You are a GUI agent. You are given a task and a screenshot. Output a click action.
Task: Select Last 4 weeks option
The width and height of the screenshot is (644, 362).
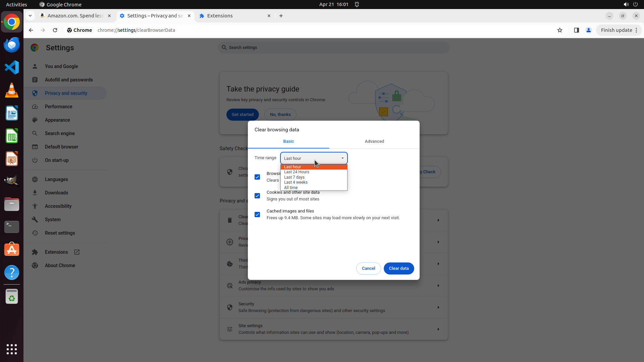coord(296,182)
